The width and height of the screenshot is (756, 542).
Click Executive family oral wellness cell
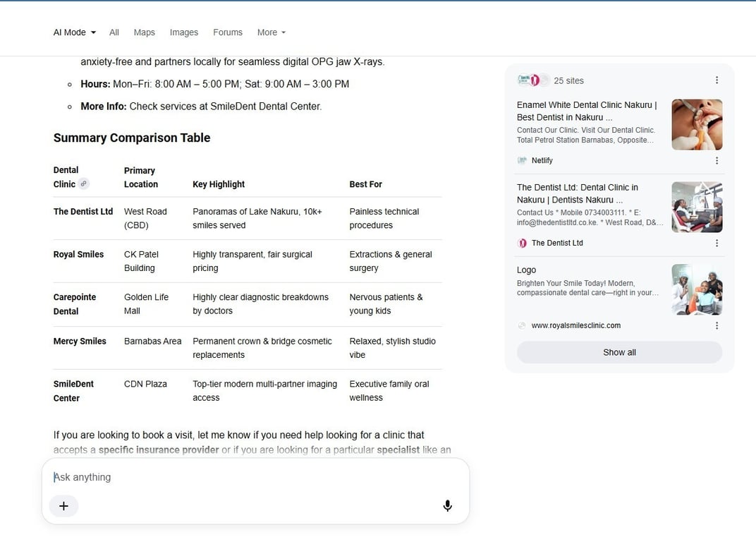[389, 391]
